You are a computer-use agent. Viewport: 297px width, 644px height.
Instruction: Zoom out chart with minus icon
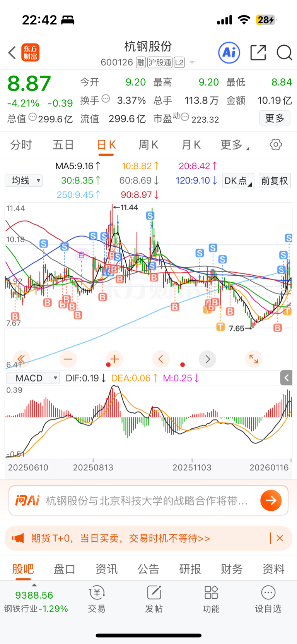pos(68,359)
